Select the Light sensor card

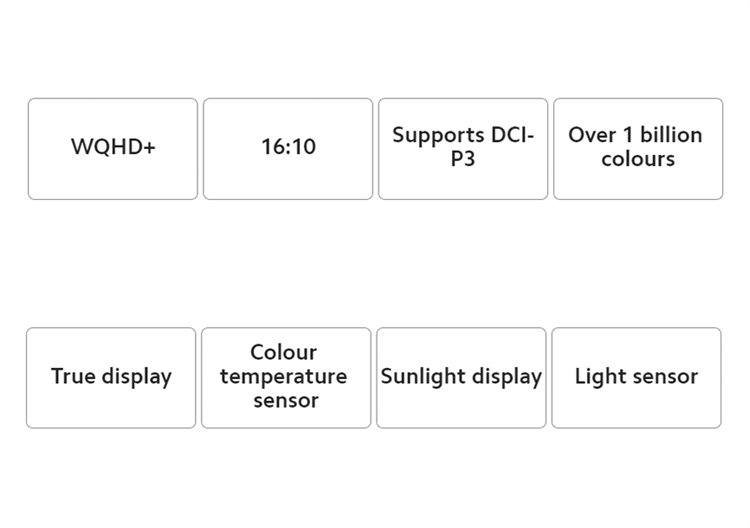636,378
